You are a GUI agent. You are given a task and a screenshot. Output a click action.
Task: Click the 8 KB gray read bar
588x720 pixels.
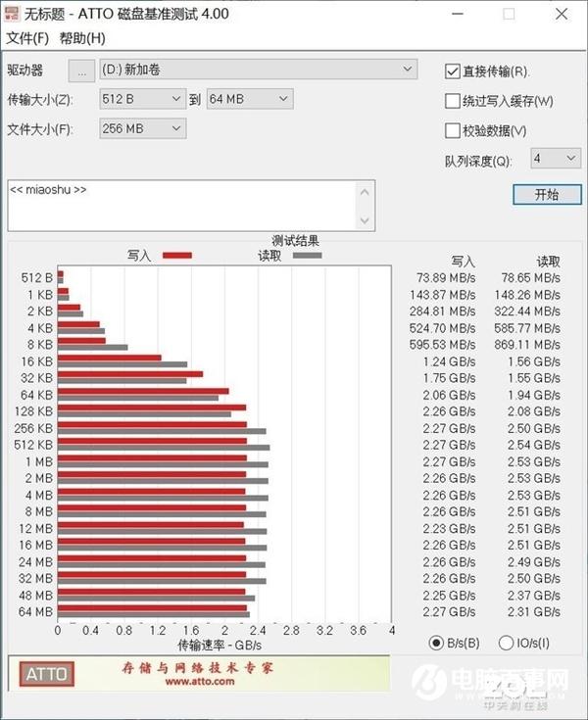[x=93, y=348]
